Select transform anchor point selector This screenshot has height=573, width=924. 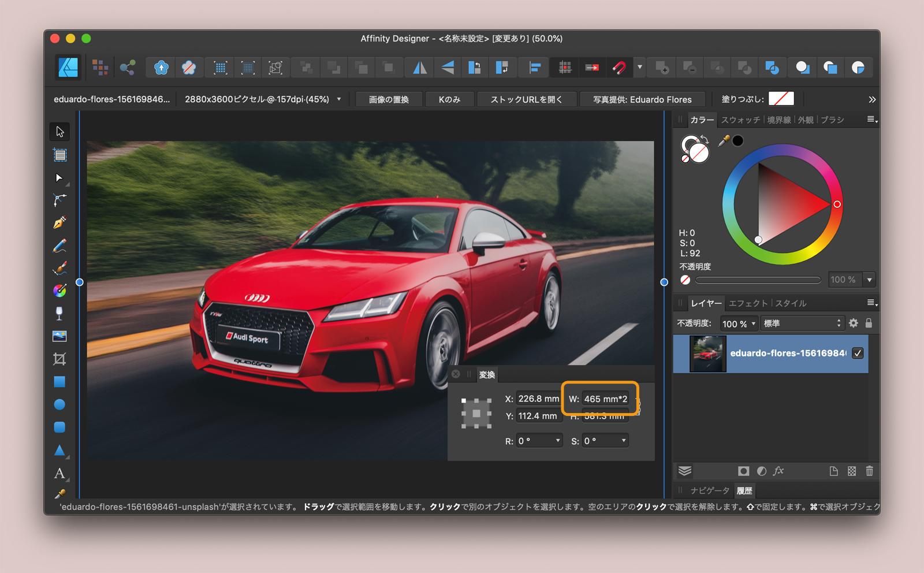point(476,414)
